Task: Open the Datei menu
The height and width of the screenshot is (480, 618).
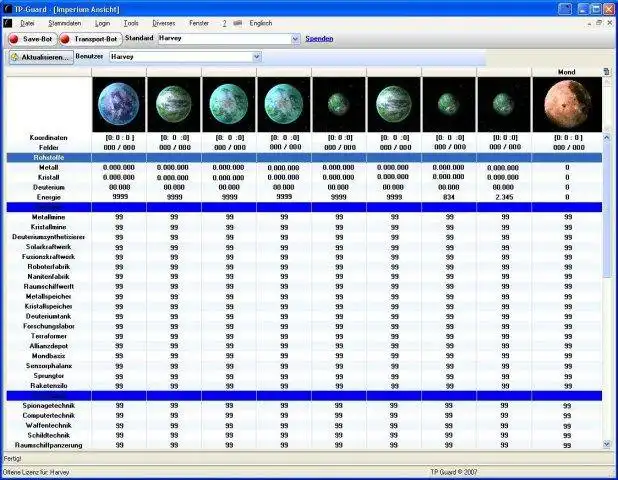Action: [27, 23]
